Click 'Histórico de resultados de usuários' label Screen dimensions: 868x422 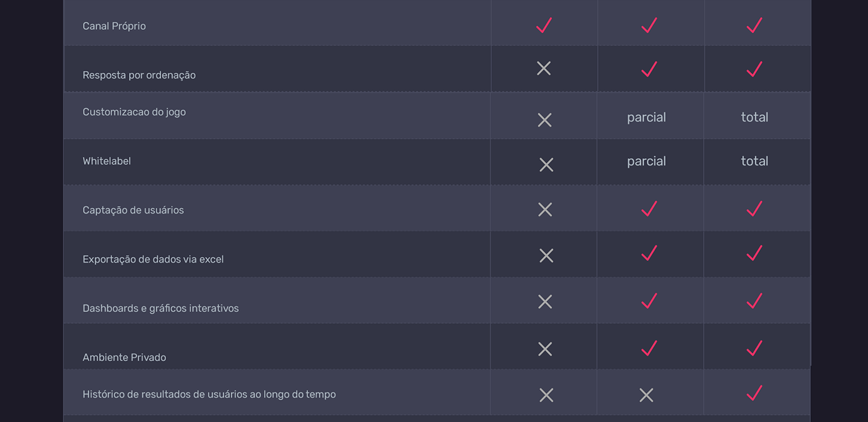coord(209,394)
